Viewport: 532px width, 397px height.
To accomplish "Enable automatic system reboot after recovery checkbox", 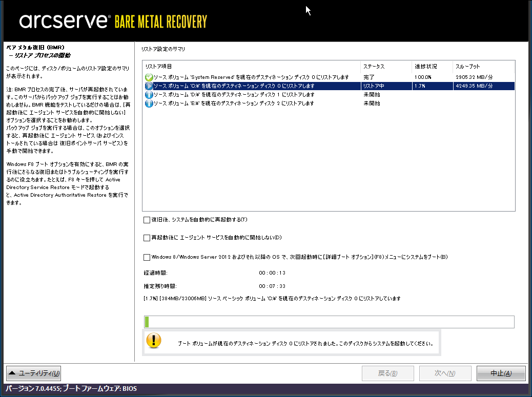I will (147, 220).
